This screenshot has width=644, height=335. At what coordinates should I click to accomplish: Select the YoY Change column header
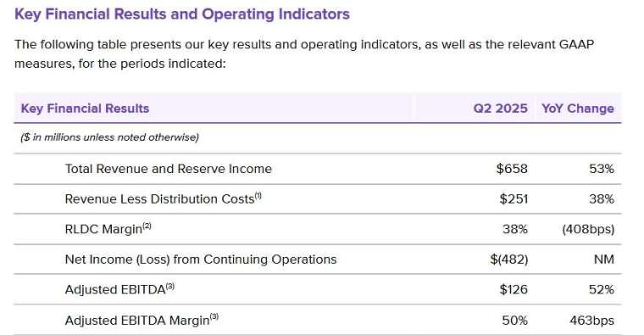[577, 109]
